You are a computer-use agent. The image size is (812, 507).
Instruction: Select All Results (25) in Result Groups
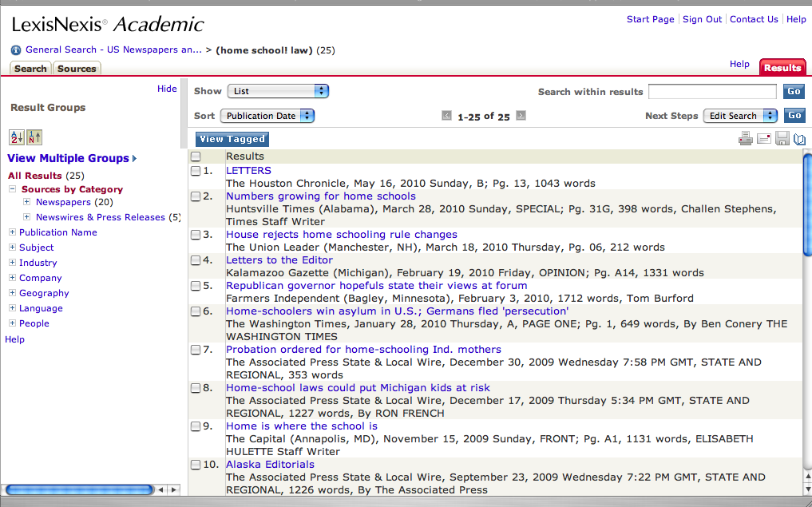tap(46, 176)
